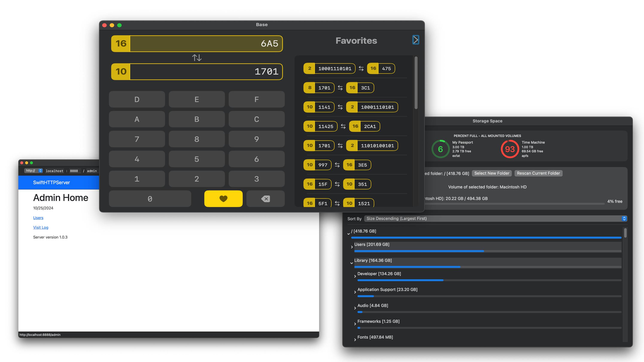Click the 2CA1 hex value in favorites
Image resolution: width=644 pixels, height=362 pixels.
370,126
